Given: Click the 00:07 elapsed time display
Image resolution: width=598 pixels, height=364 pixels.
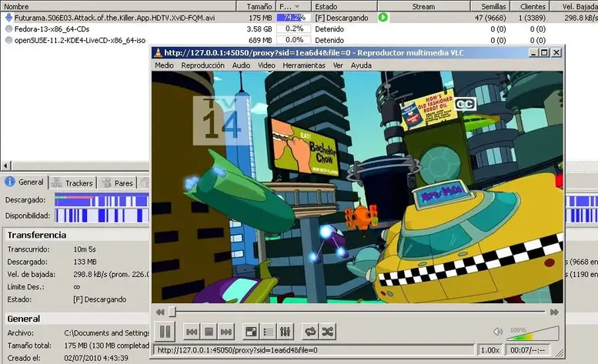Looking at the screenshot, I should pyautogui.click(x=527, y=350).
